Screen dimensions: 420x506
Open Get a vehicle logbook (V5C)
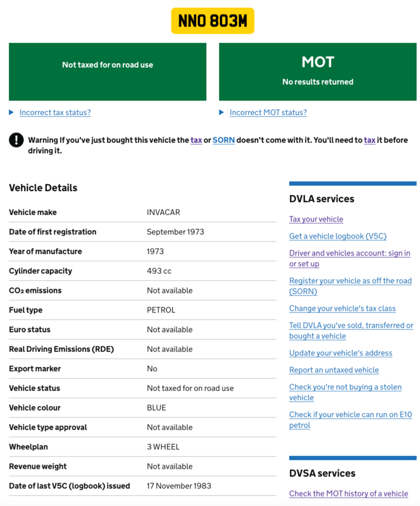tap(338, 237)
